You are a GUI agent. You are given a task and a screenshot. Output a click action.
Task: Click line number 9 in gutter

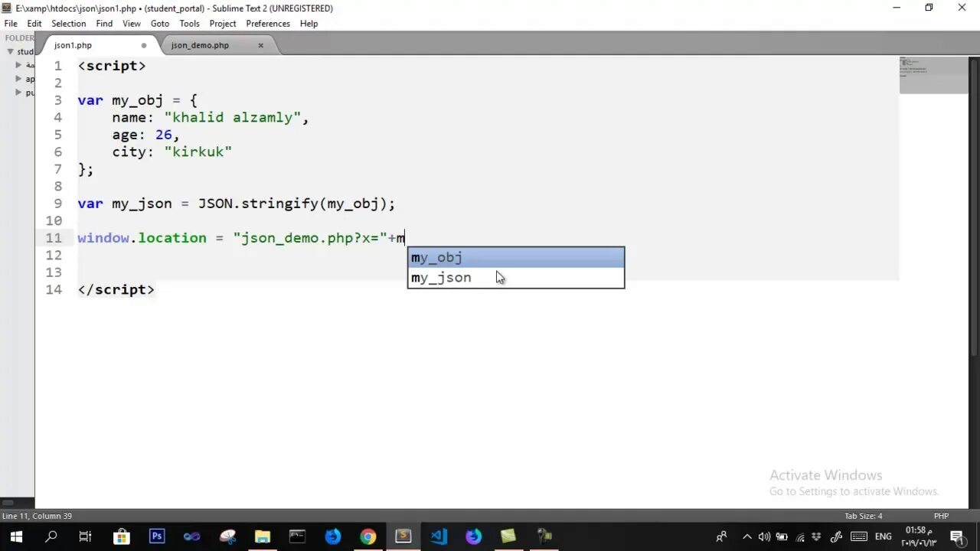point(57,204)
